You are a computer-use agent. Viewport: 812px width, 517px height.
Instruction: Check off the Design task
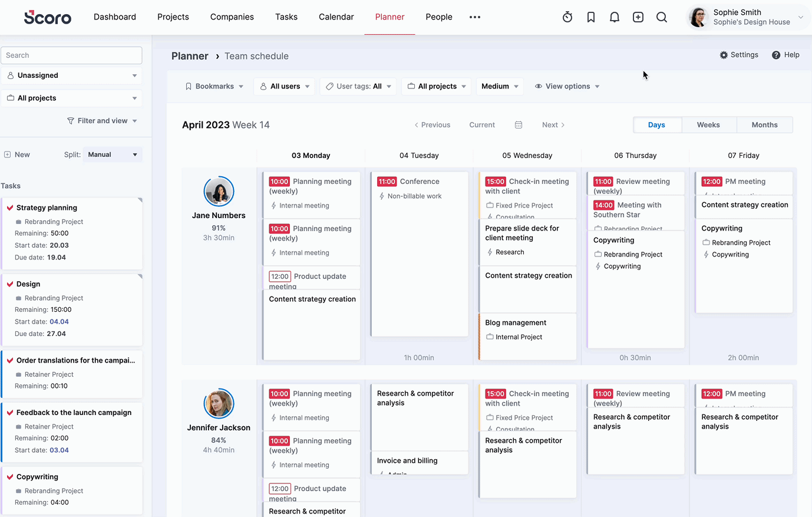10,284
